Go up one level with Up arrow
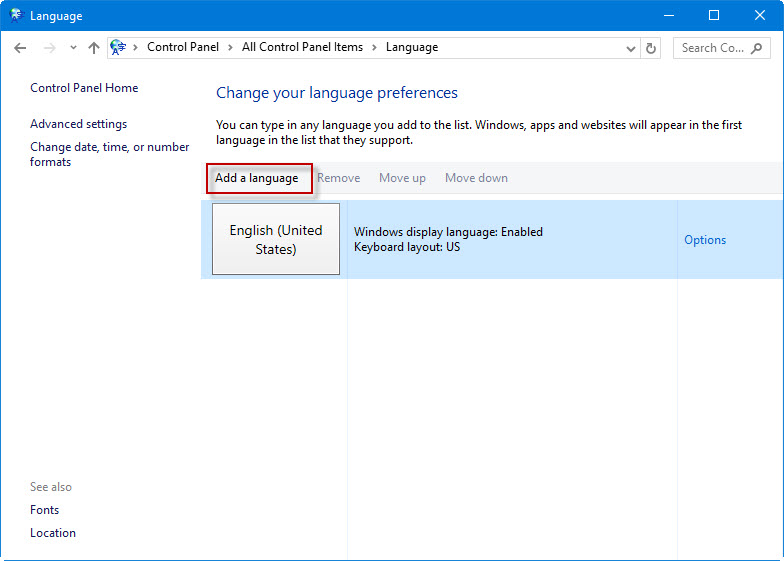 tap(94, 48)
